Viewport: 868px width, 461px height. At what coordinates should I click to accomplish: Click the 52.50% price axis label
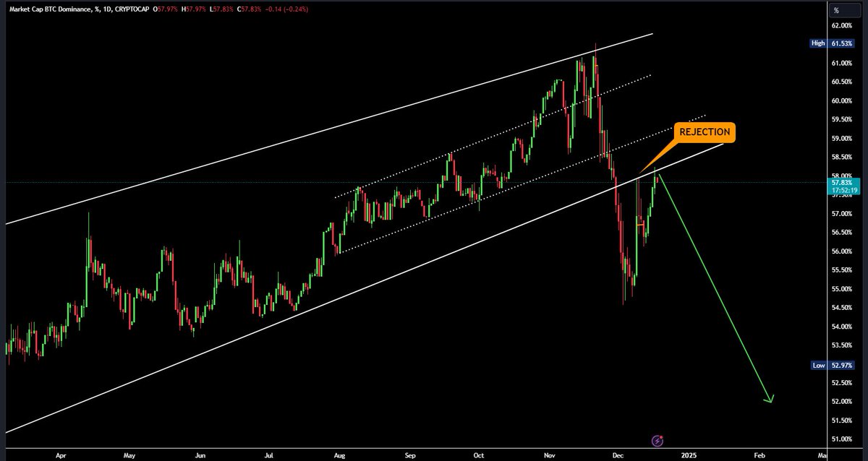pyautogui.click(x=841, y=383)
